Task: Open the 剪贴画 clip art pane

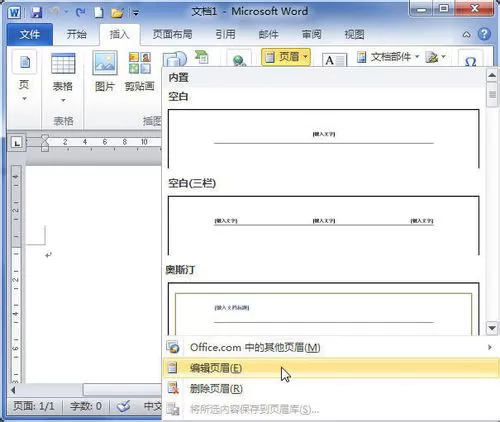Action: [x=140, y=71]
